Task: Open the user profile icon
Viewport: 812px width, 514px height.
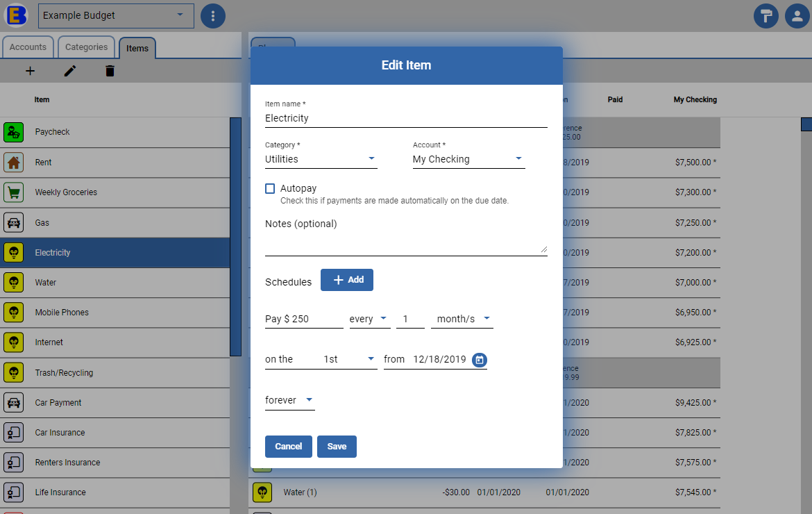Action: pos(797,16)
